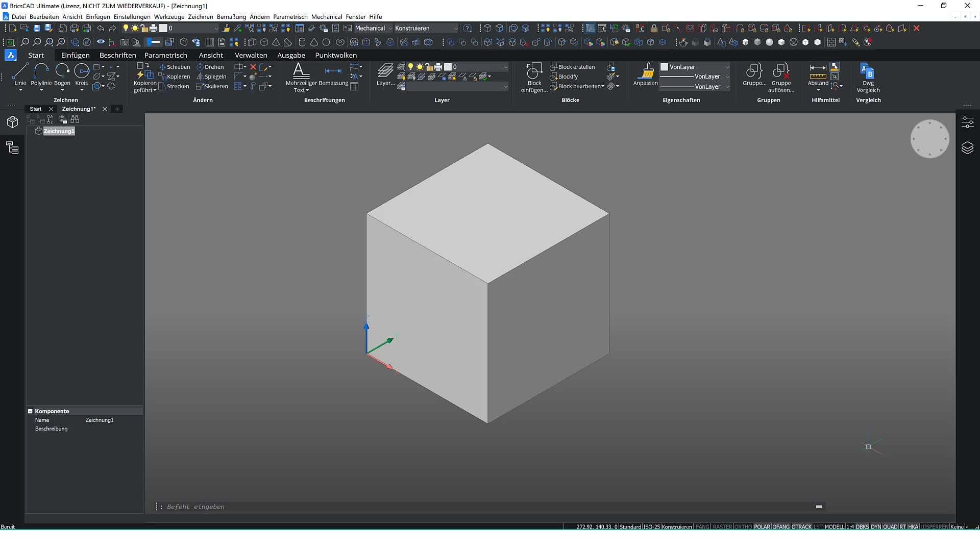Toggle ORTHO mode in status bar
980x551 pixels.
tap(743, 527)
